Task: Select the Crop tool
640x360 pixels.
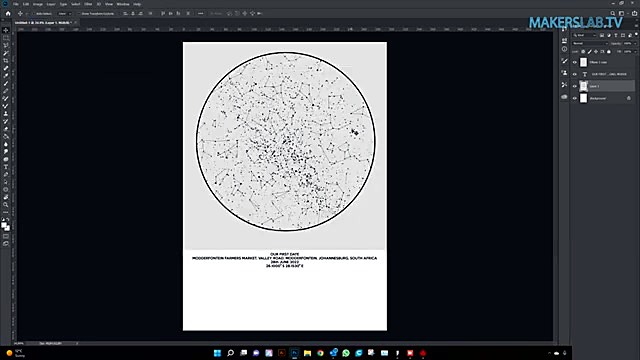Action: [6, 60]
